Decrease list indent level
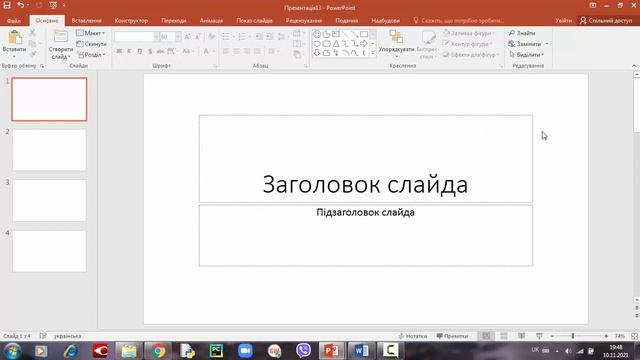The height and width of the screenshot is (360, 640). (x=259, y=37)
